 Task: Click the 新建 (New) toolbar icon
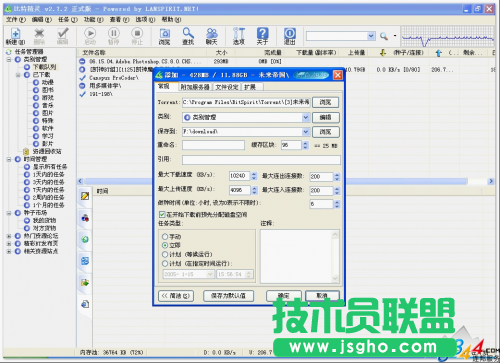point(15,36)
